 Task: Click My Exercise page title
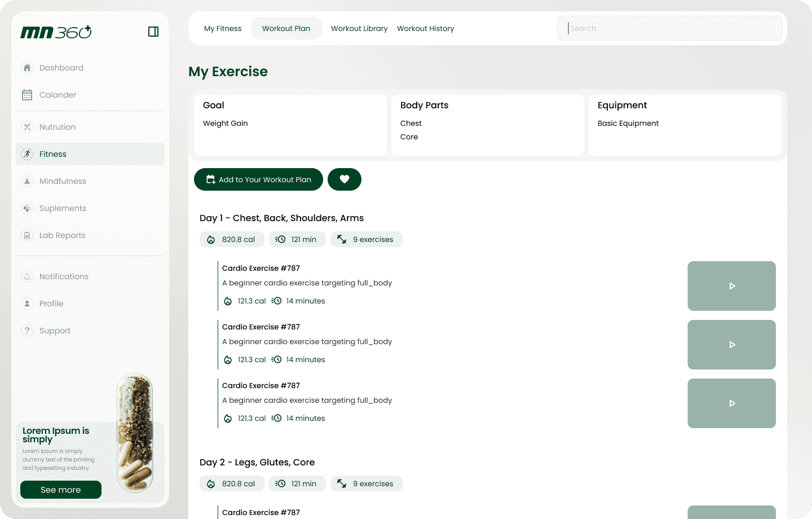(228, 72)
